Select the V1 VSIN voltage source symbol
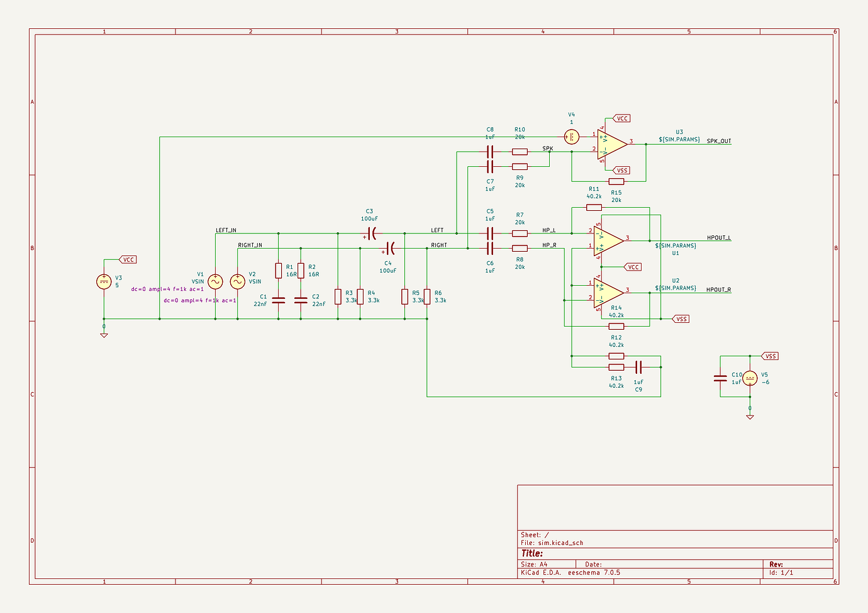868x613 pixels. [x=214, y=281]
